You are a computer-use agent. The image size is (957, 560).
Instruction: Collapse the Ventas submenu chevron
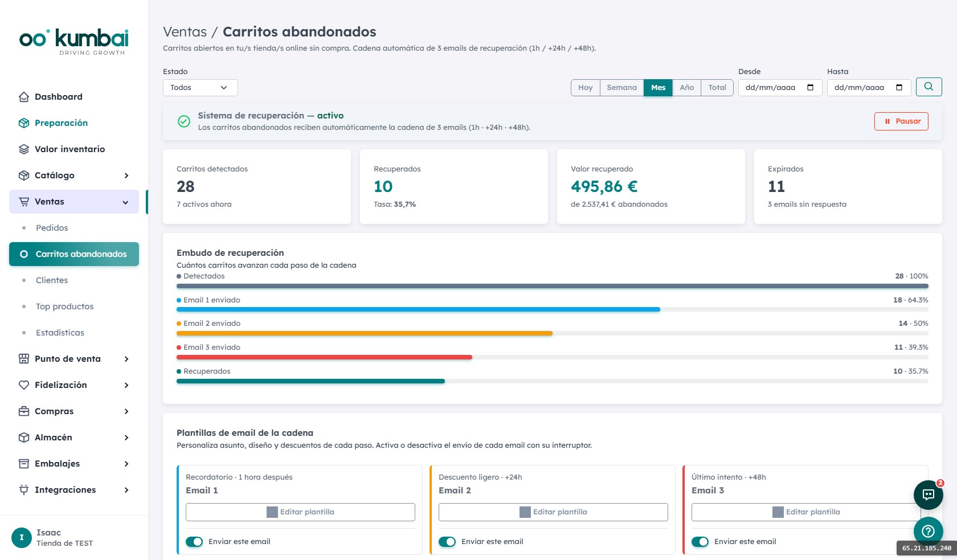[x=125, y=202]
